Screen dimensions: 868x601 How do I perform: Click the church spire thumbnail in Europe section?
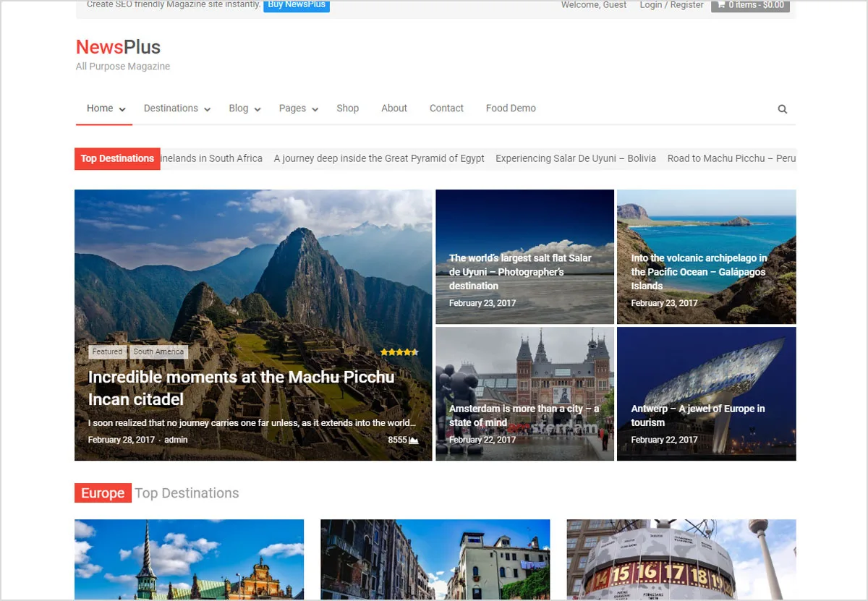coord(189,560)
